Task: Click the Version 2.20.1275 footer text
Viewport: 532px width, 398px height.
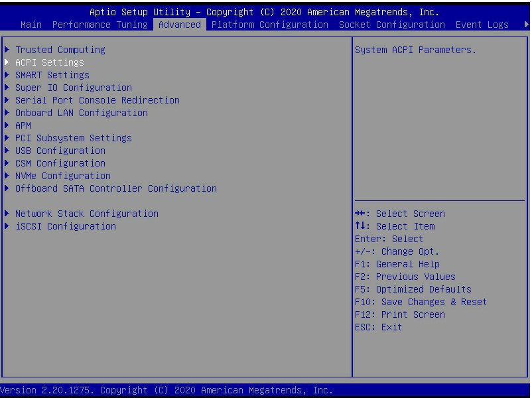Action: 166,390
